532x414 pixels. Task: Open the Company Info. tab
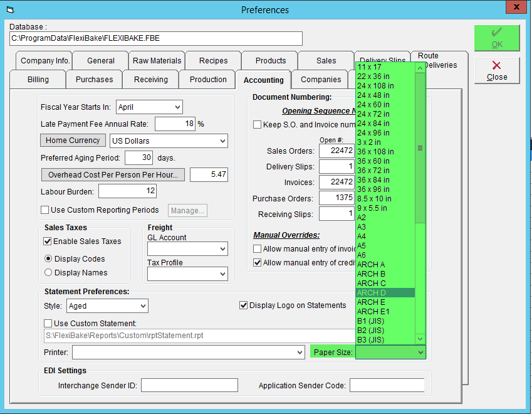(x=44, y=61)
